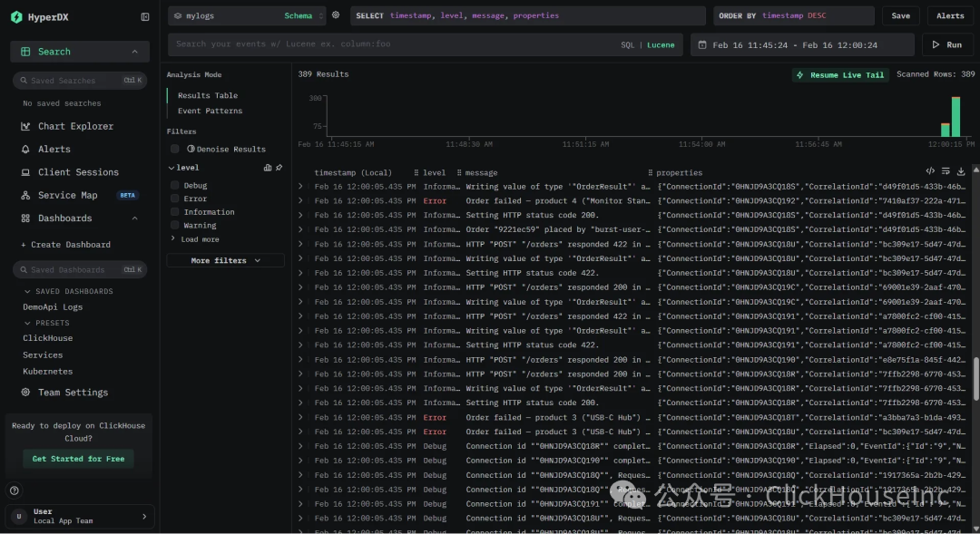The height and width of the screenshot is (534, 980).
Task: Click the User avatar icon
Action: [19, 517]
